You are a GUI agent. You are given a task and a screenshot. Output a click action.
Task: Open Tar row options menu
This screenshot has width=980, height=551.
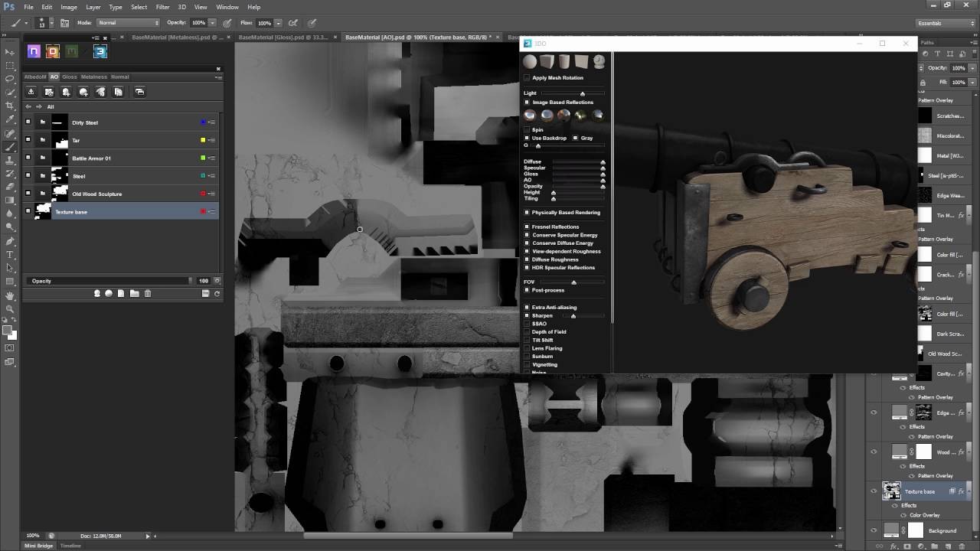[212, 140]
